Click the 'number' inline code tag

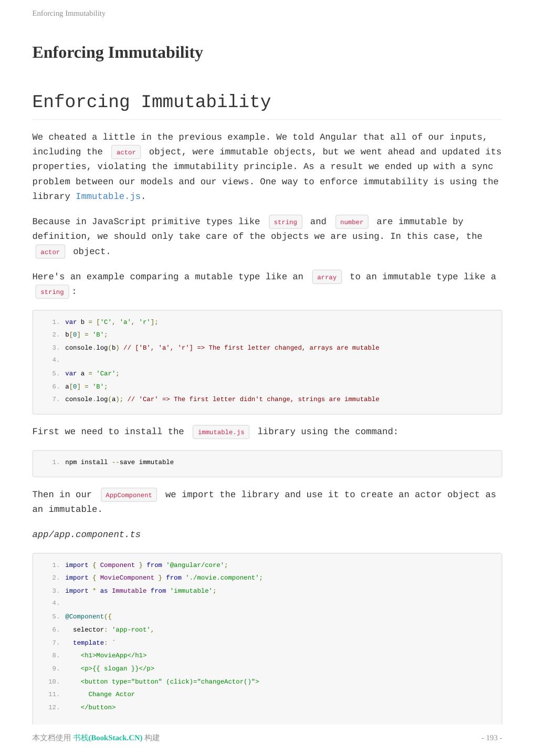tap(351, 222)
